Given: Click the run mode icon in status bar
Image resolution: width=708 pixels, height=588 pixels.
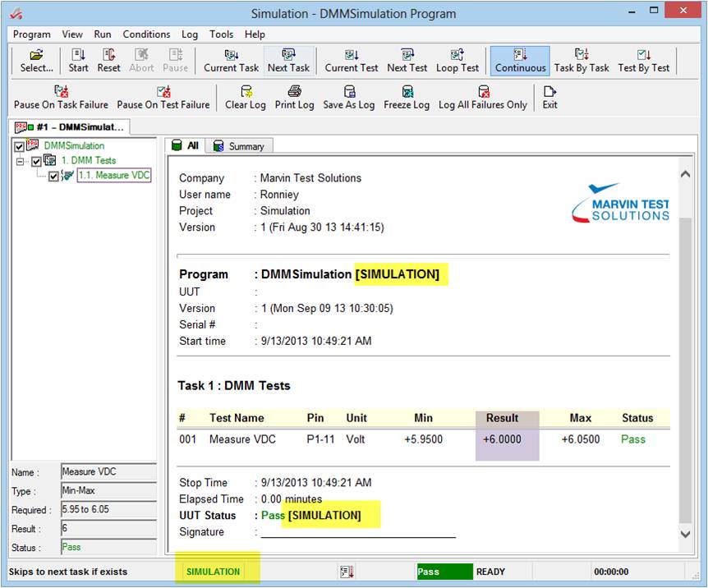Looking at the screenshot, I should coord(347,572).
